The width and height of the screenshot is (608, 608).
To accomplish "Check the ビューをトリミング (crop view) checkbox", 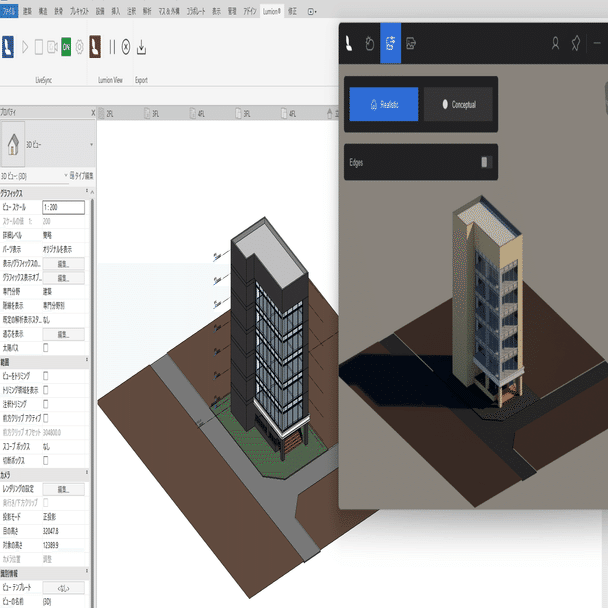I will 46,376.
